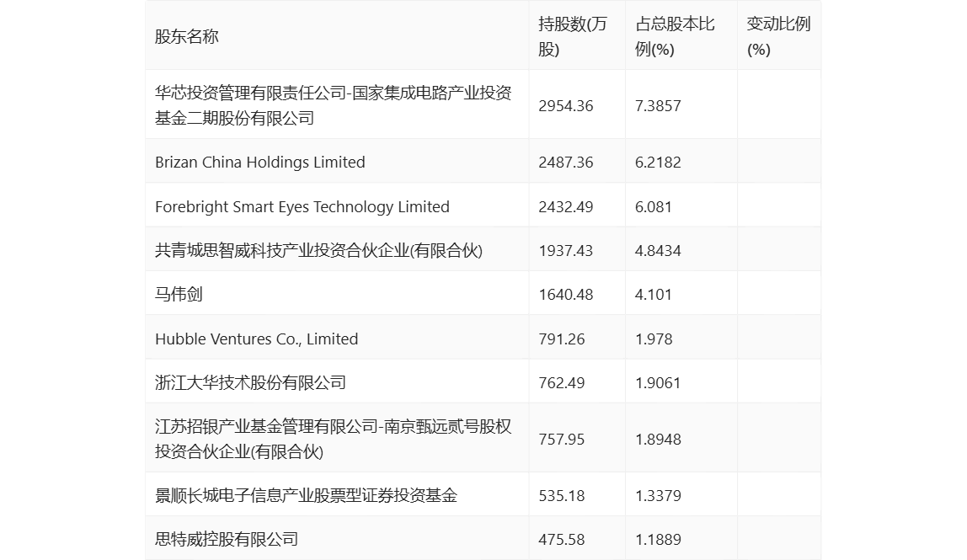The width and height of the screenshot is (967, 560).
Task: Click the 占总股本比例(%) column header
Action: 676,36
